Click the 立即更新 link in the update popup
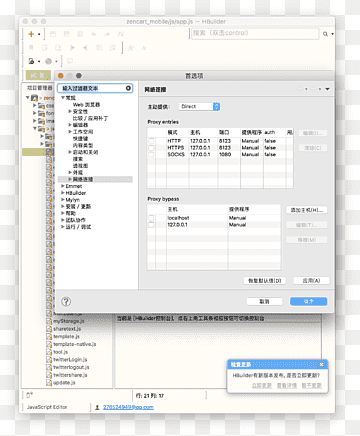Screen dimensions: 360x436 [262, 385]
